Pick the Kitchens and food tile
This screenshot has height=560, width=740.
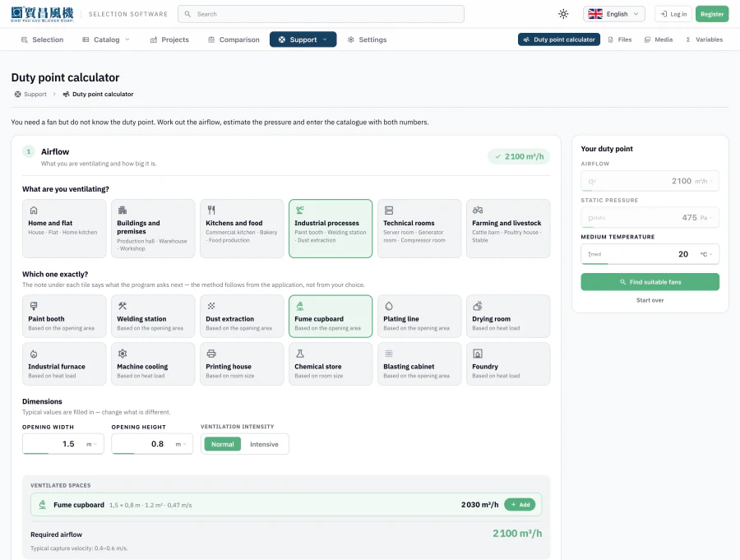click(x=242, y=229)
